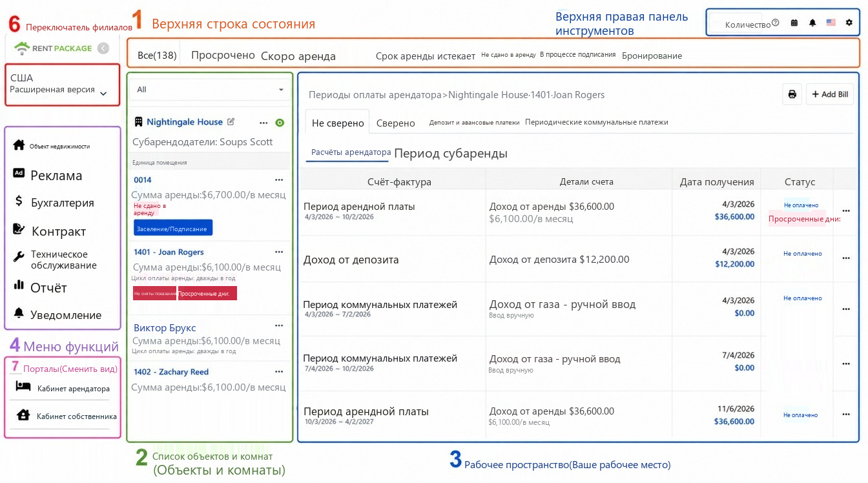Viewport: 868px width, 483px height.
Task: Click the $12,200.00 deposit amount
Action: tap(734, 263)
